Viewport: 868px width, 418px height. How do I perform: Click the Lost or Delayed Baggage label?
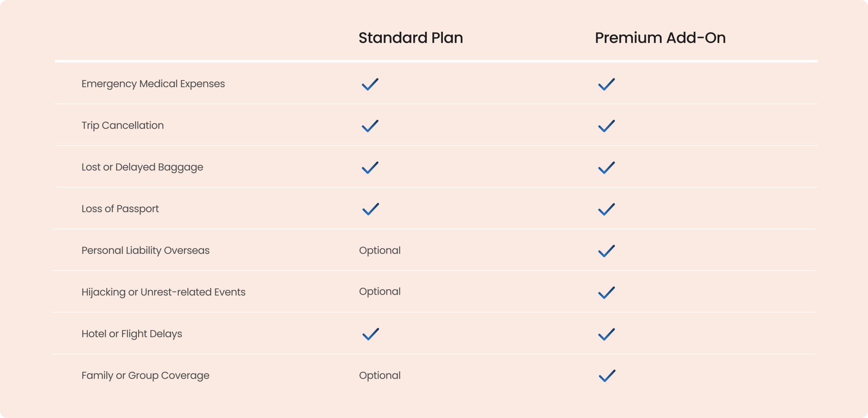[142, 167]
